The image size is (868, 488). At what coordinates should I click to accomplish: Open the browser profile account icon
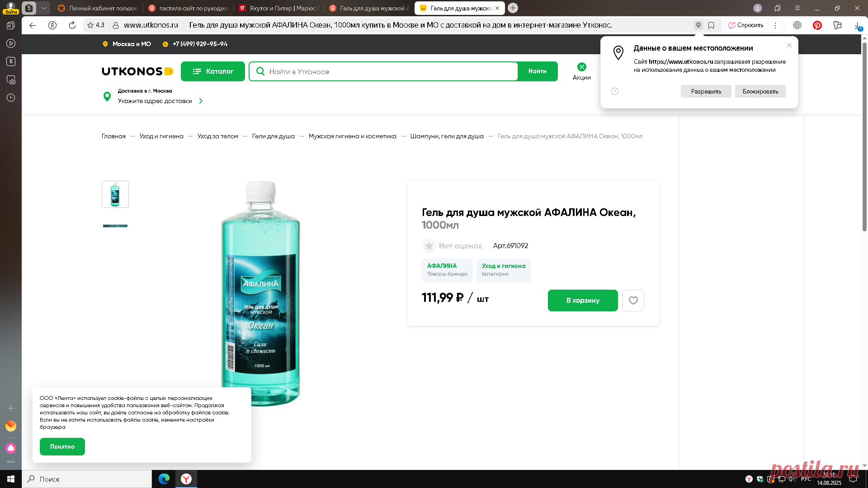coord(758,8)
